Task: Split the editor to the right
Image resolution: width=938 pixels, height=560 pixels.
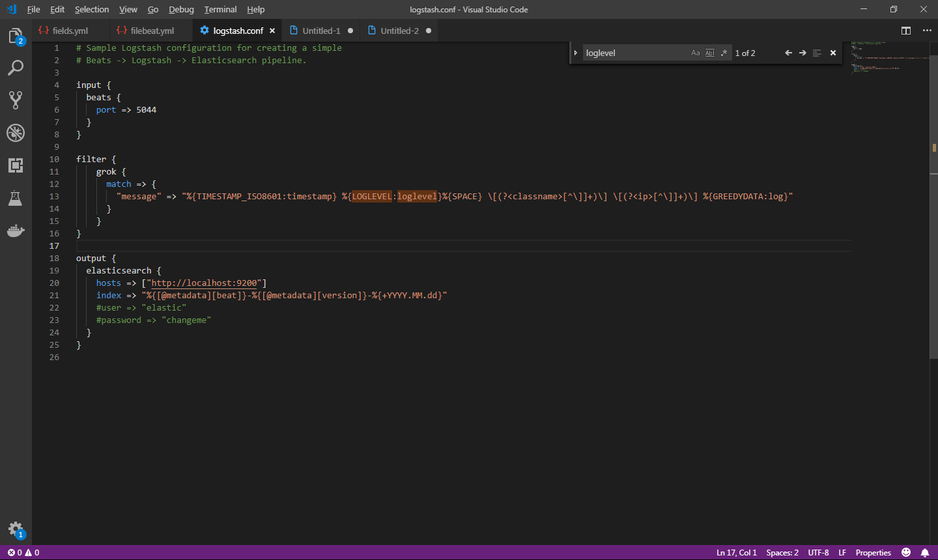Action: click(x=906, y=31)
